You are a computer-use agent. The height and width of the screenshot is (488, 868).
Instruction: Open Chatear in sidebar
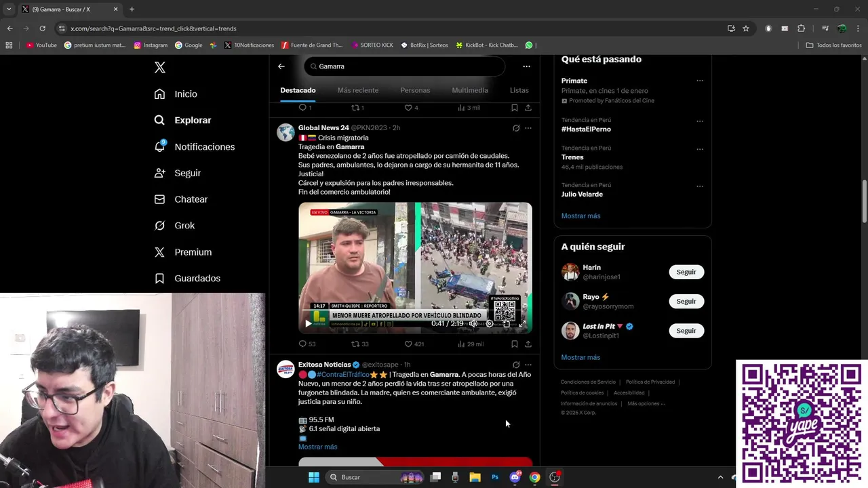181,199
